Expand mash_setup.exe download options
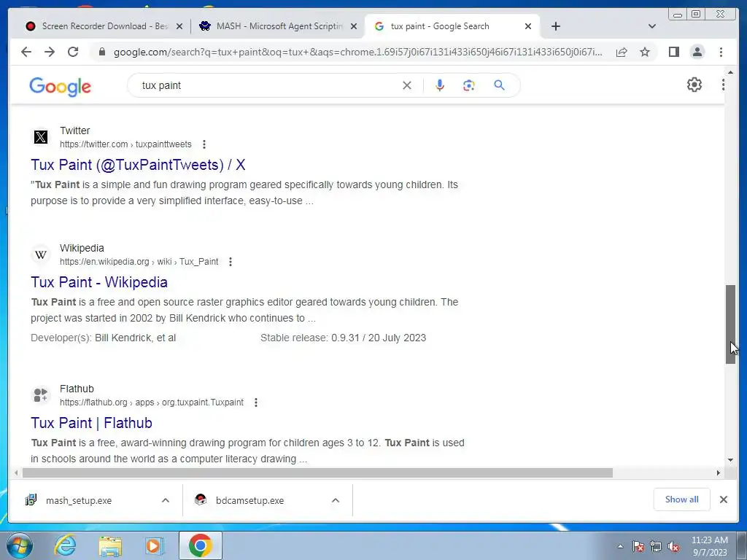 (166, 500)
